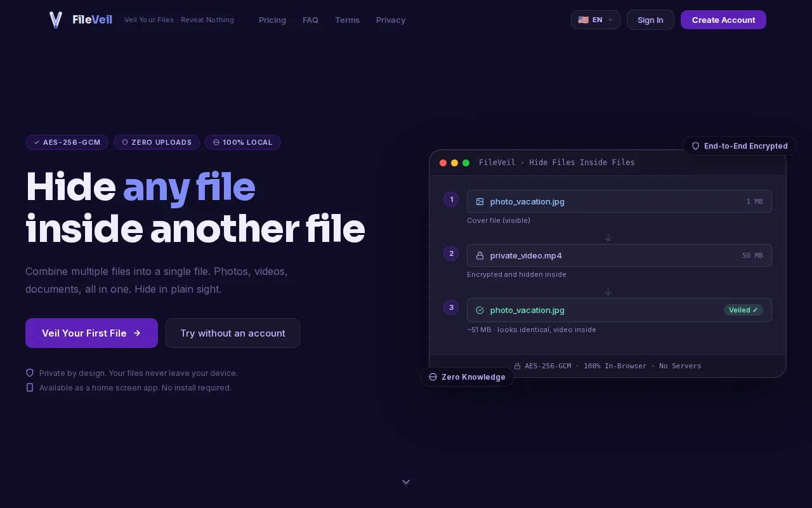
Task: Click the shield icon in ZERO UPLOADS badge
Action: click(x=125, y=142)
